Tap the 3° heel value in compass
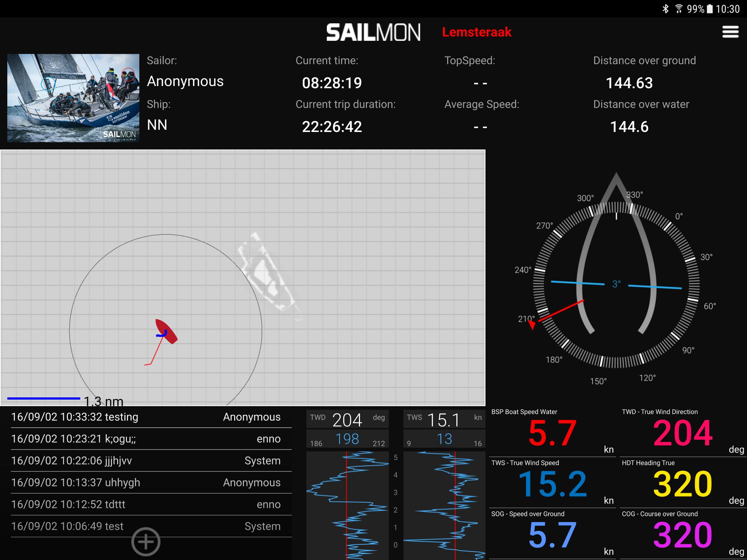Screen dimensions: 747x560 616,284
